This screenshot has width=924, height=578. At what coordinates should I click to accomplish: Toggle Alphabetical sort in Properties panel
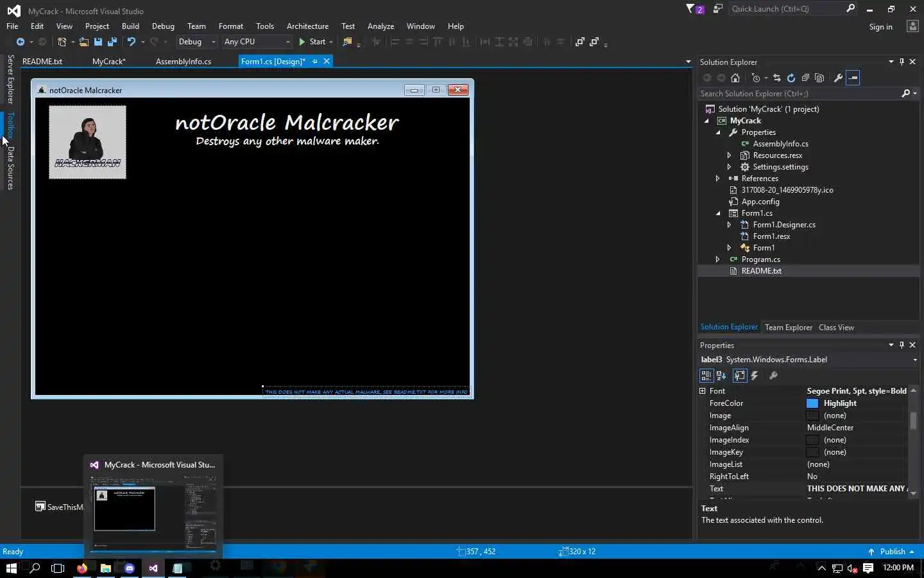721,376
